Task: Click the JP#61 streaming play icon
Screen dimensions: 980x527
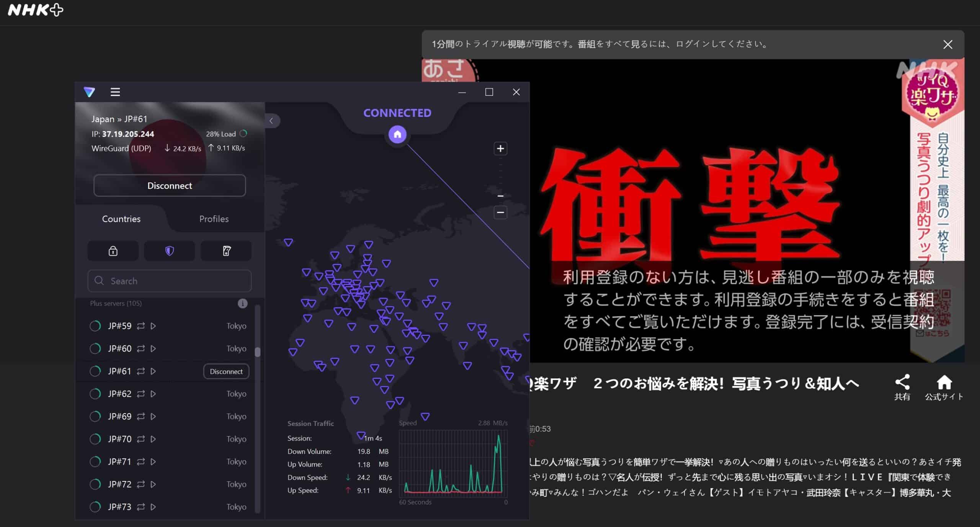Action: pyautogui.click(x=153, y=371)
